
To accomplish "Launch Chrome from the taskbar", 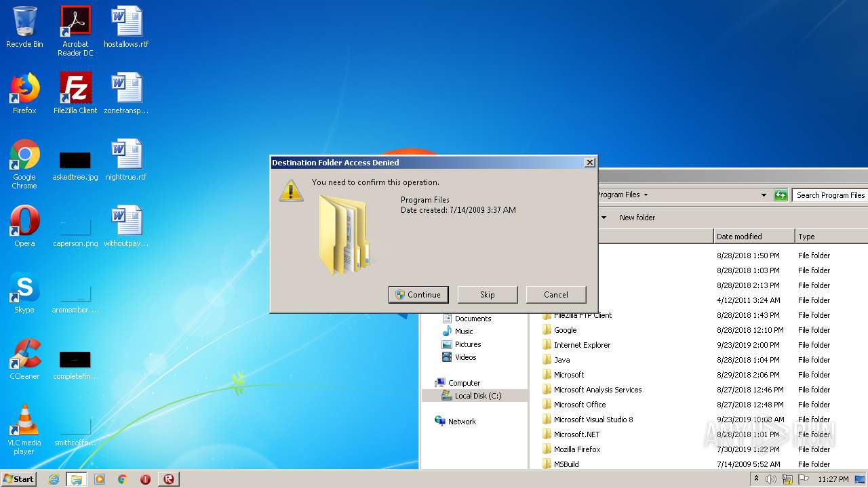I will pyautogui.click(x=122, y=479).
